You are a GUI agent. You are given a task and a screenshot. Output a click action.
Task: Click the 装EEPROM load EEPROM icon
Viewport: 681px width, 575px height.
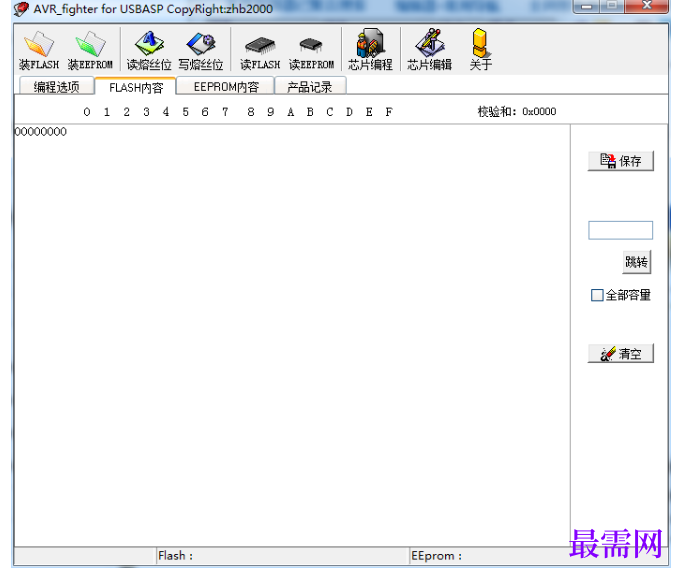click(90, 50)
